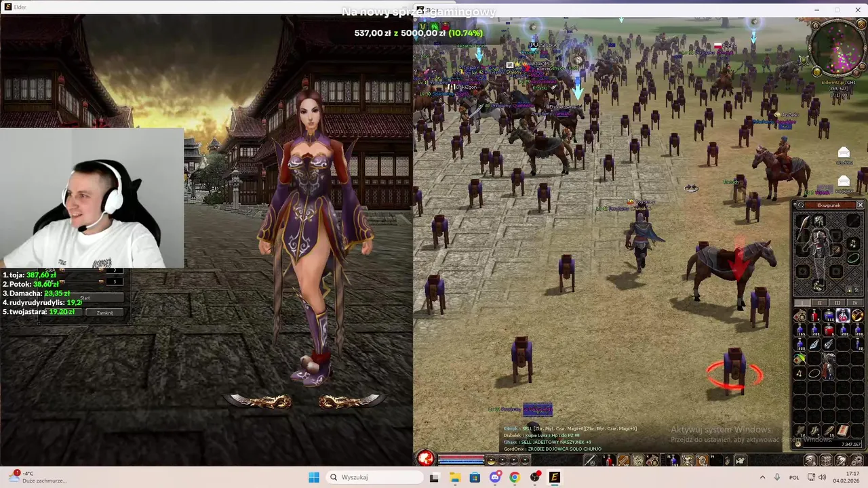The image size is (868, 488).
Task: Select the equipped green bracelet slot
Action: click(854, 258)
